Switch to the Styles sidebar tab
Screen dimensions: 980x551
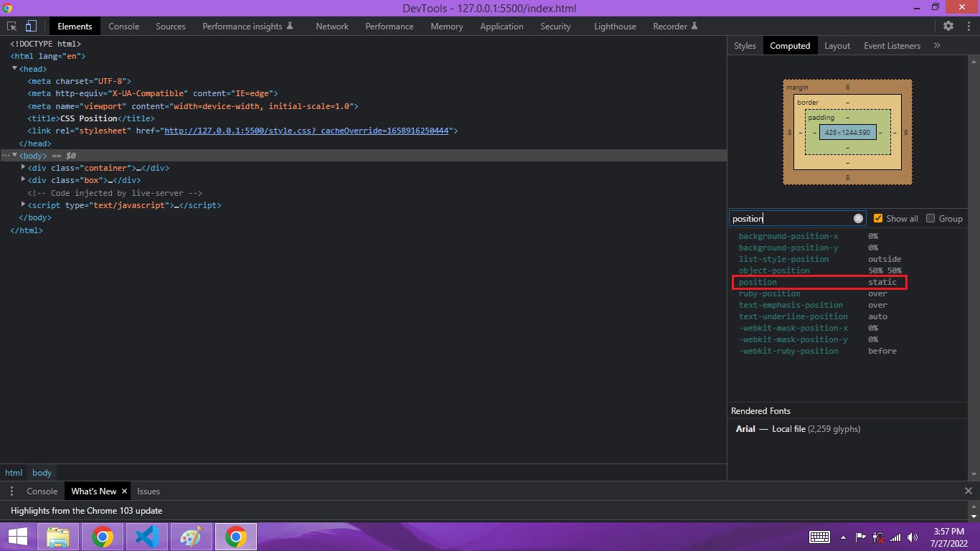pos(745,45)
